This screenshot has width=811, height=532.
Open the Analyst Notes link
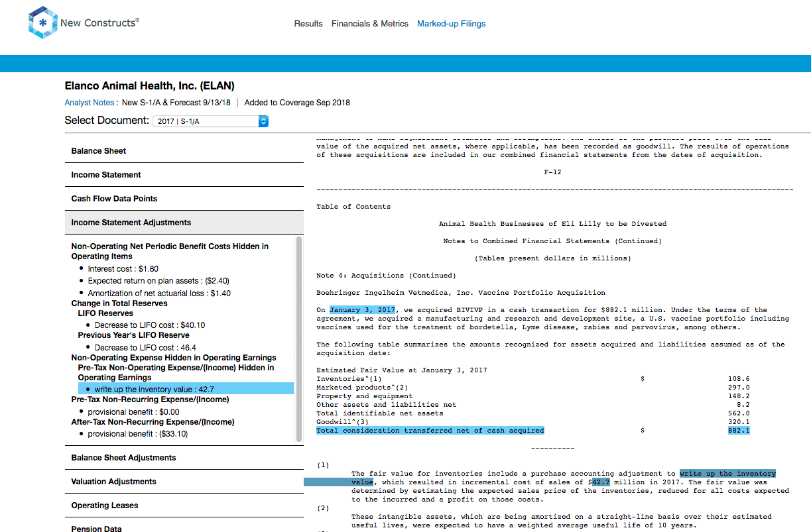coord(90,103)
